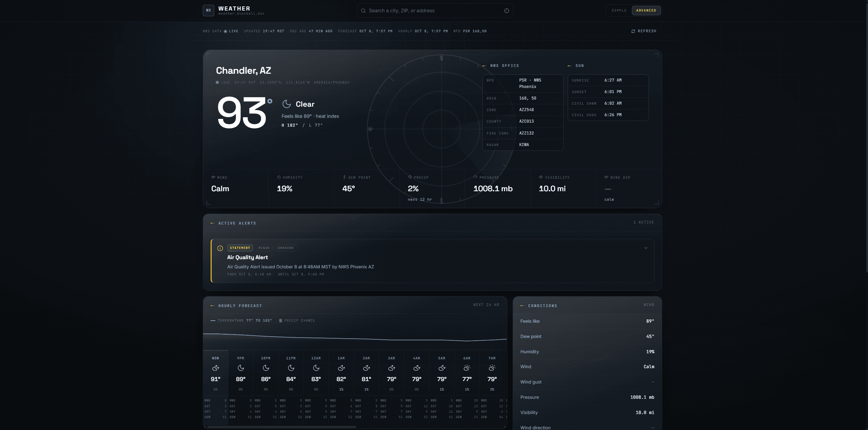This screenshot has width=868, height=430.
Task: Use current location crosshair icon
Action: coord(507,11)
